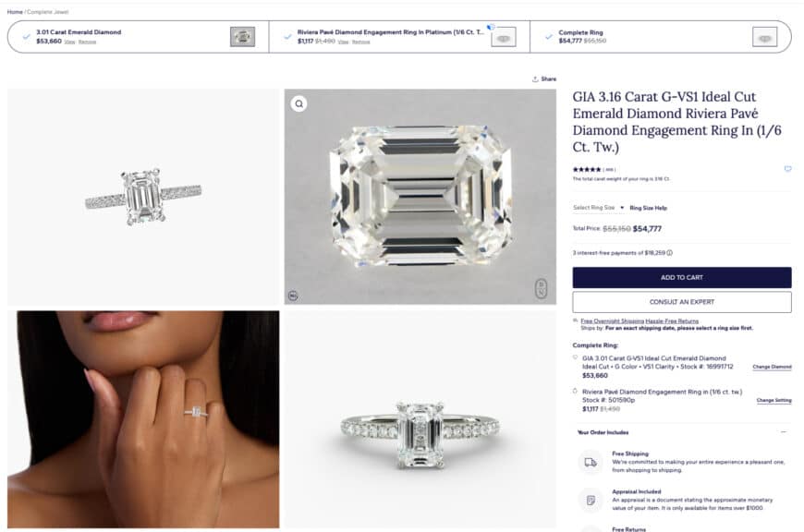Image resolution: width=804 pixels, height=532 pixels.
Task: Click the Free Shipping truck icon
Action: click(591, 462)
